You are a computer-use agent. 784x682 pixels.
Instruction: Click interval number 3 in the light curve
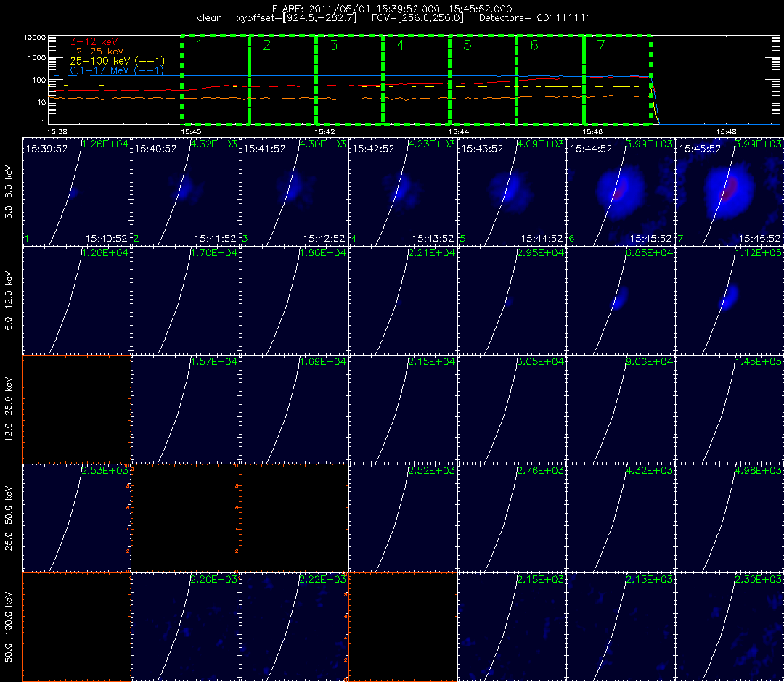coord(333,46)
